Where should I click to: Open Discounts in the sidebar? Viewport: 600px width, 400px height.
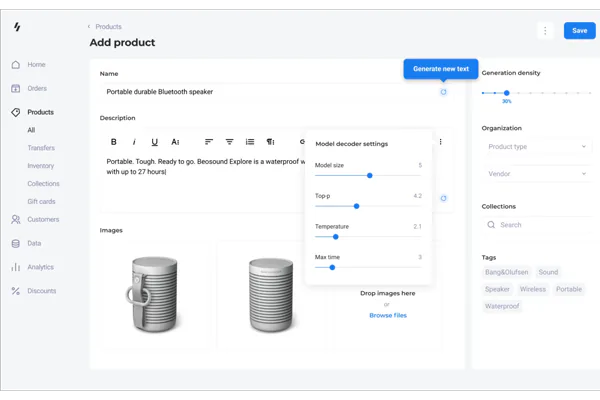pyautogui.click(x=42, y=291)
